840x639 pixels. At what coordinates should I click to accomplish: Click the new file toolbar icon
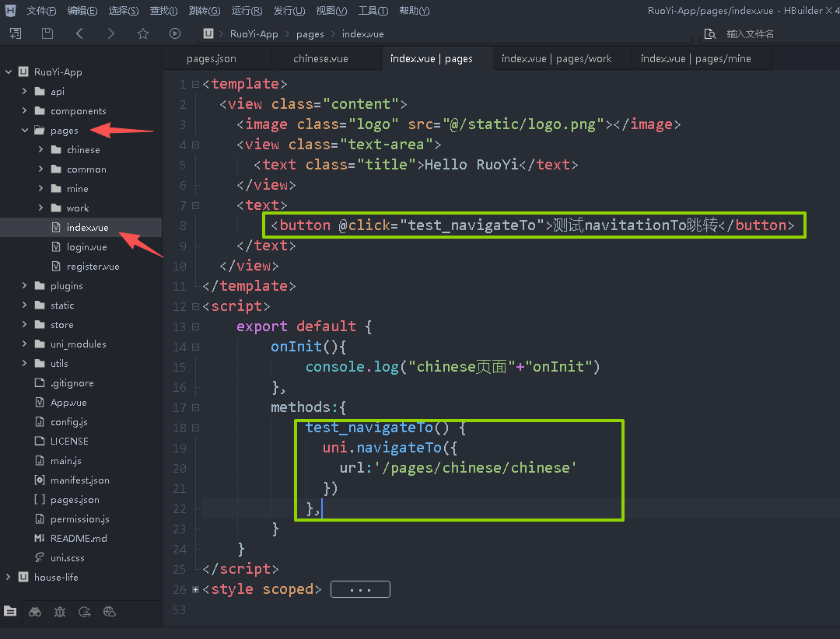click(x=16, y=33)
